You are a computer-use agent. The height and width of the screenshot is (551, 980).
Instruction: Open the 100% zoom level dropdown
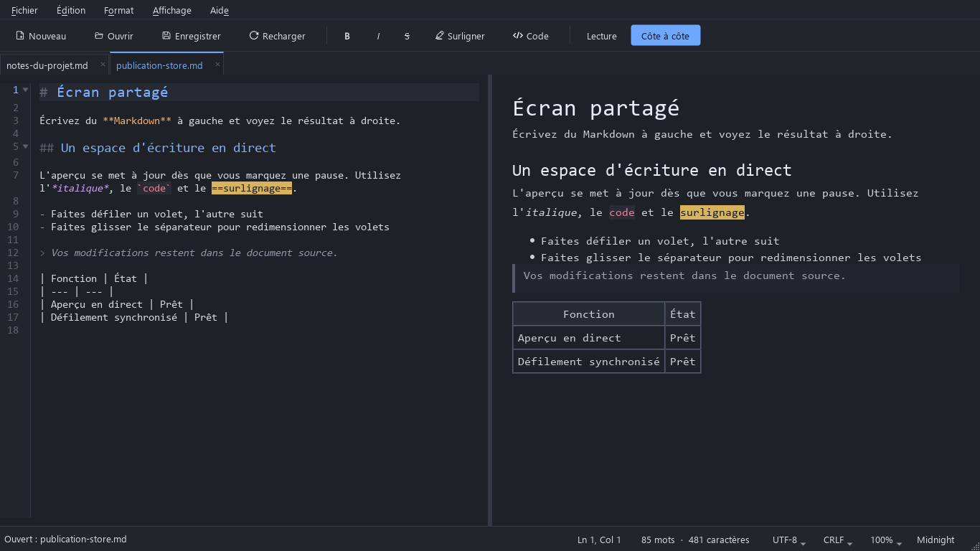(885, 540)
